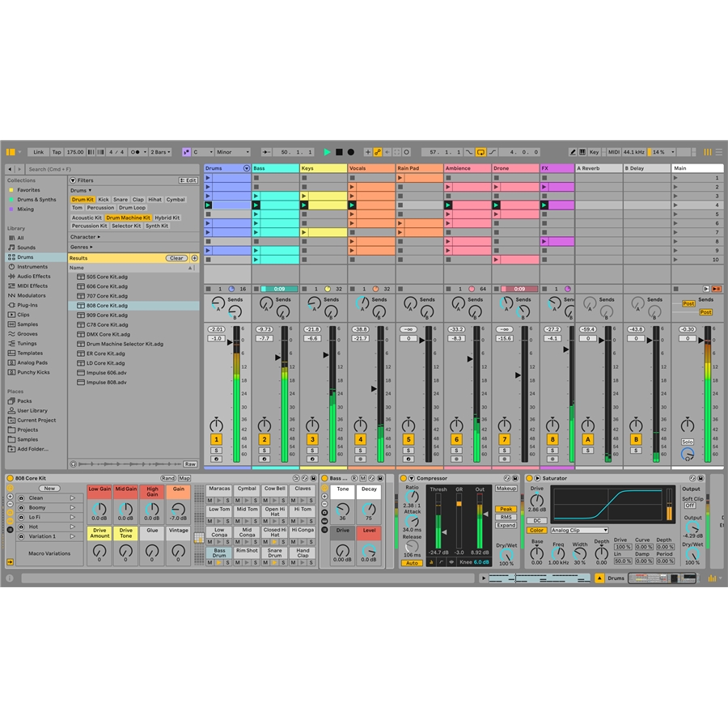This screenshot has height=728, width=728.
Task: Click the Clear button in Results
Action: point(176,258)
